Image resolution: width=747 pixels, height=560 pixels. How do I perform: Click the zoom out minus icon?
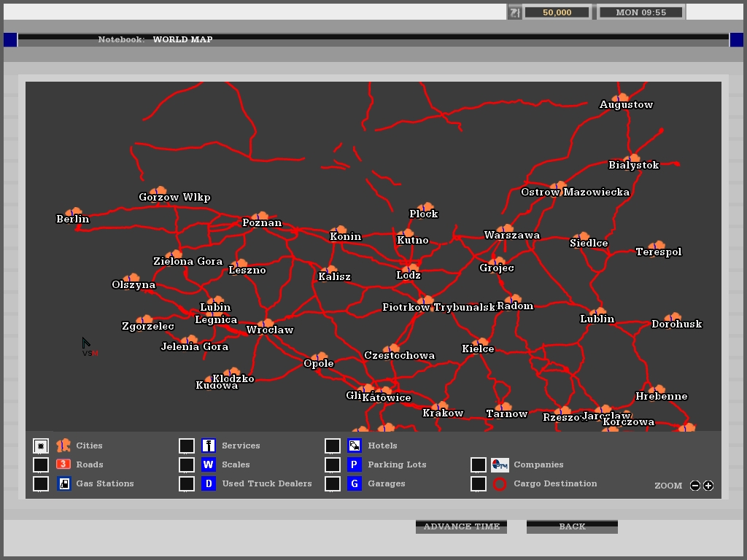pos(695,486)
